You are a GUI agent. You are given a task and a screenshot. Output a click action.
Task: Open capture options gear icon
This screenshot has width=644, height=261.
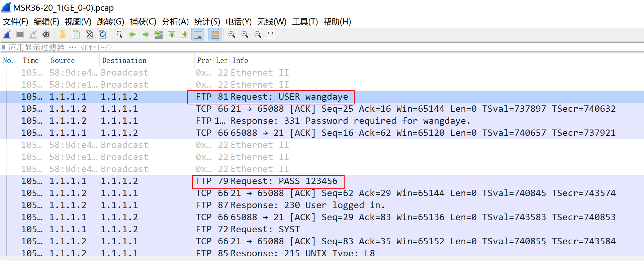46,34
